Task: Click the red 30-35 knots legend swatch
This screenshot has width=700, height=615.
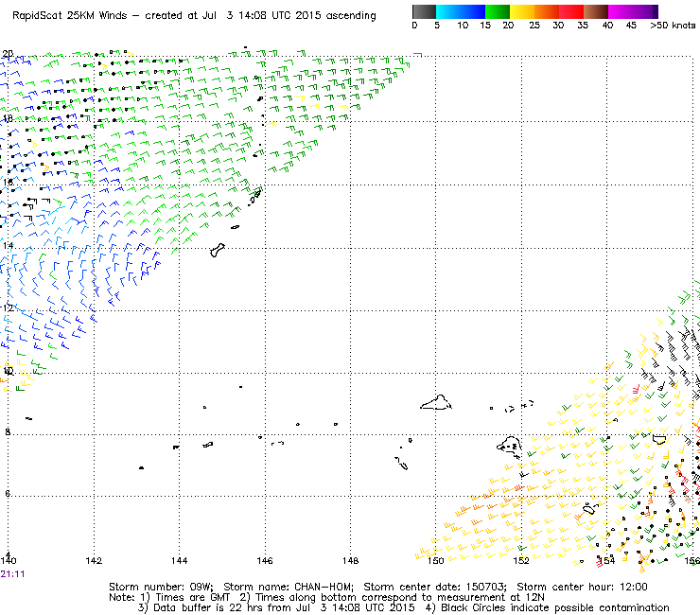Action: coord(571,11)
